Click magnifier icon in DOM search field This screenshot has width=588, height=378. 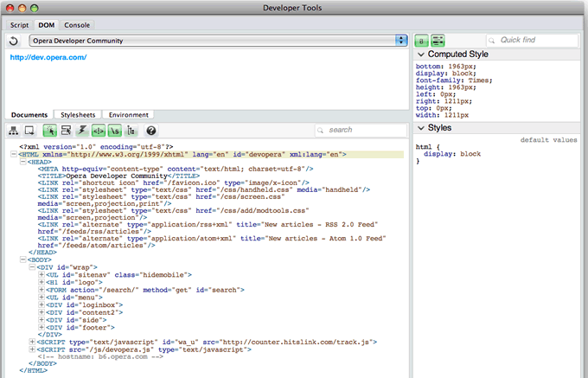tap(320, 130)
